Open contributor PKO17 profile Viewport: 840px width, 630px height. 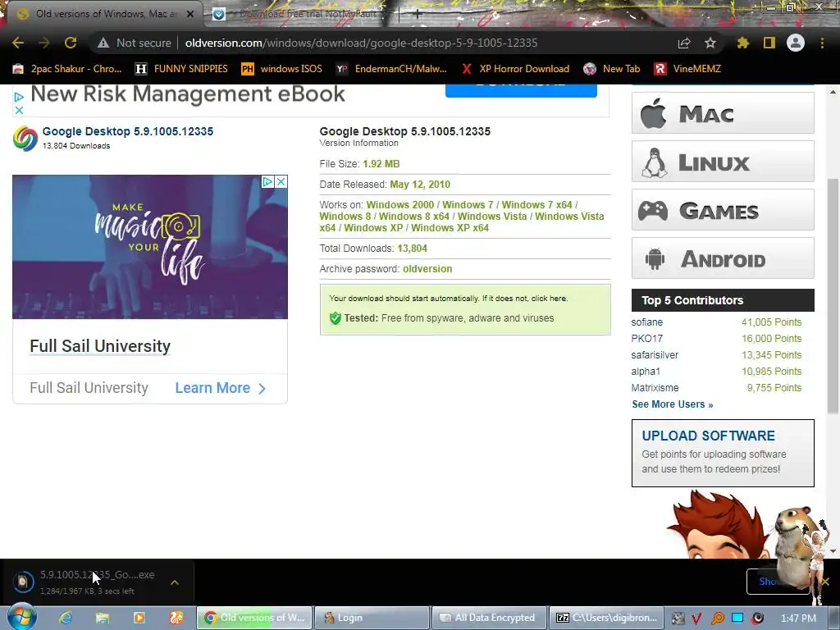pyautogui.click(x=646, y=339)
